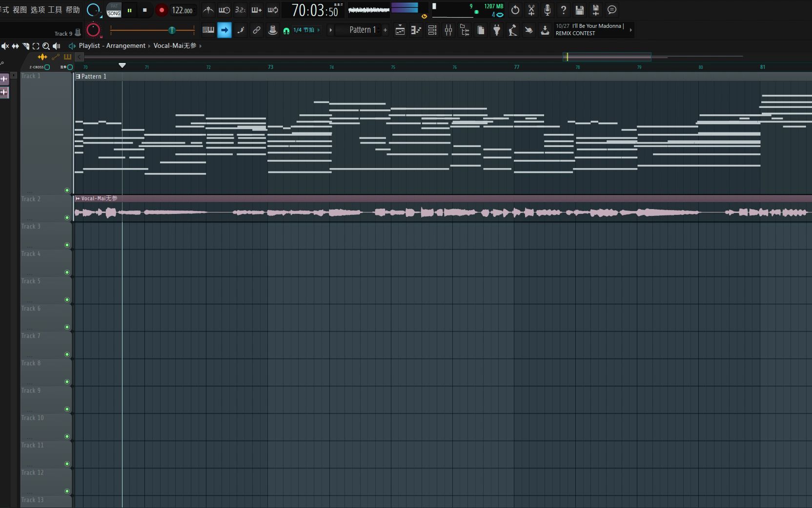Open the Piano roll view icon
Viewport: 812px width, 508px height.
pyautogui.click(x=416, y=30)
